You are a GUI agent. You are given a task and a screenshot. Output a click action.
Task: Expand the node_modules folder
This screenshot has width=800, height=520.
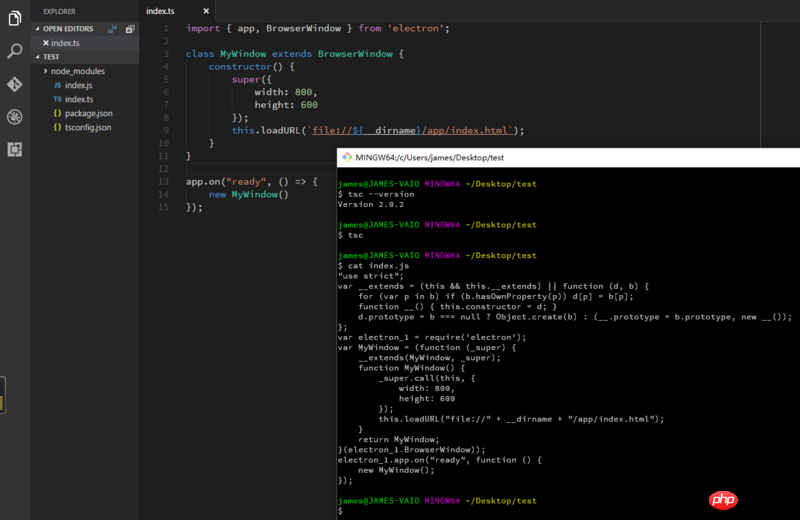tap(77, 71)
